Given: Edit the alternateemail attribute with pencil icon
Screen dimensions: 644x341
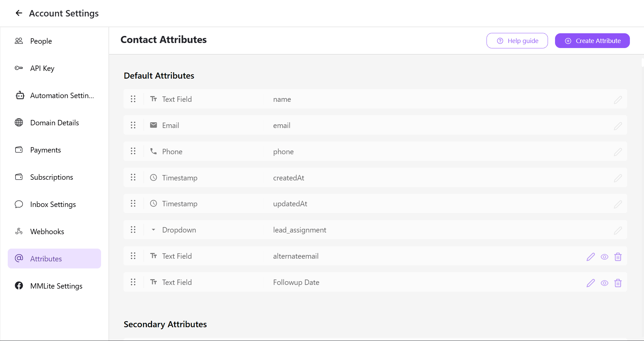Looking at the screenshot, I should (x=591, y=257).
